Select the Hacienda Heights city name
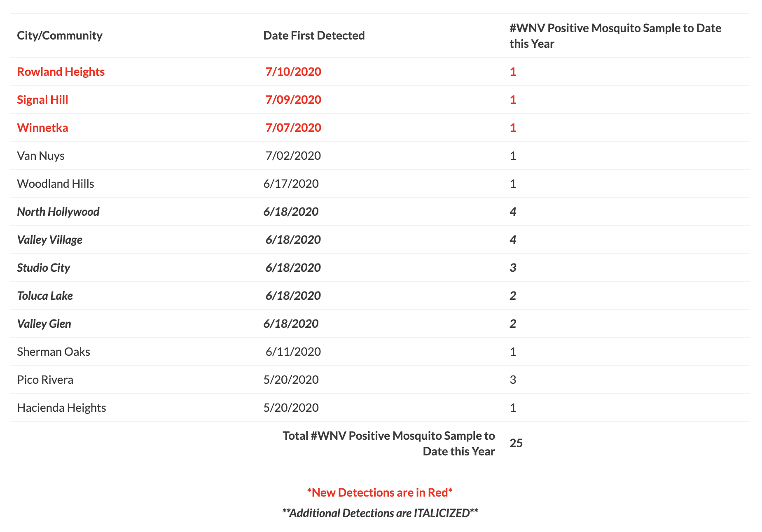The height and width of the screenshot is (532, 762). 61,408
